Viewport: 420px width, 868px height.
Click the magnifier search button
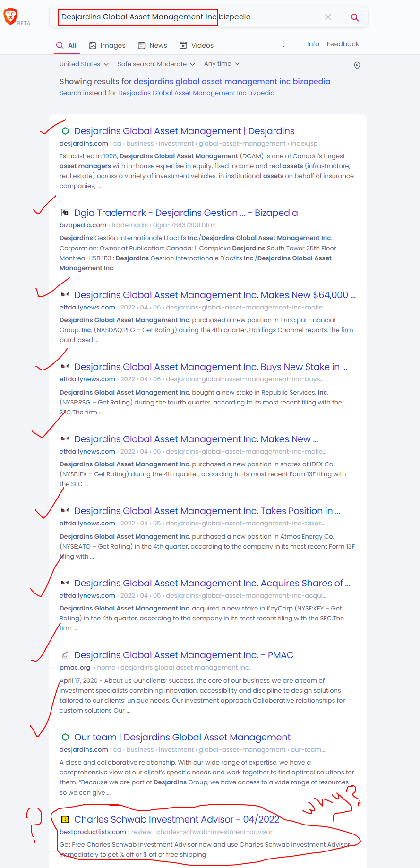(355, 17)
